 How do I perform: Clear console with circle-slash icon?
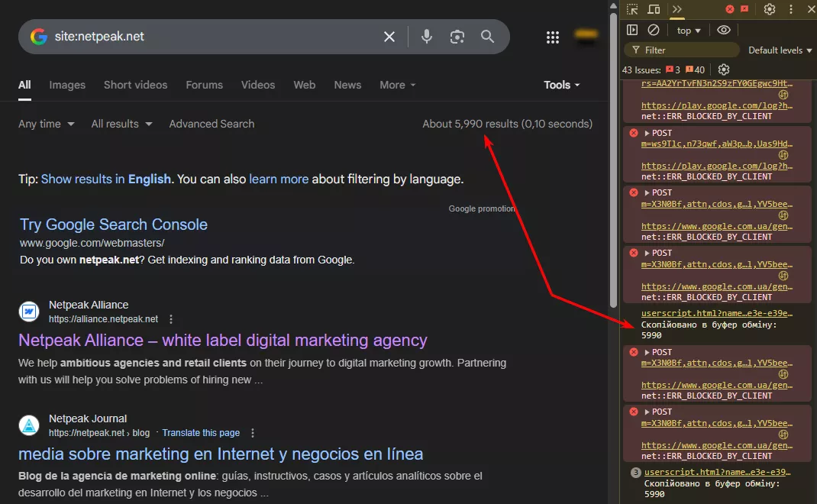[654, 30]
